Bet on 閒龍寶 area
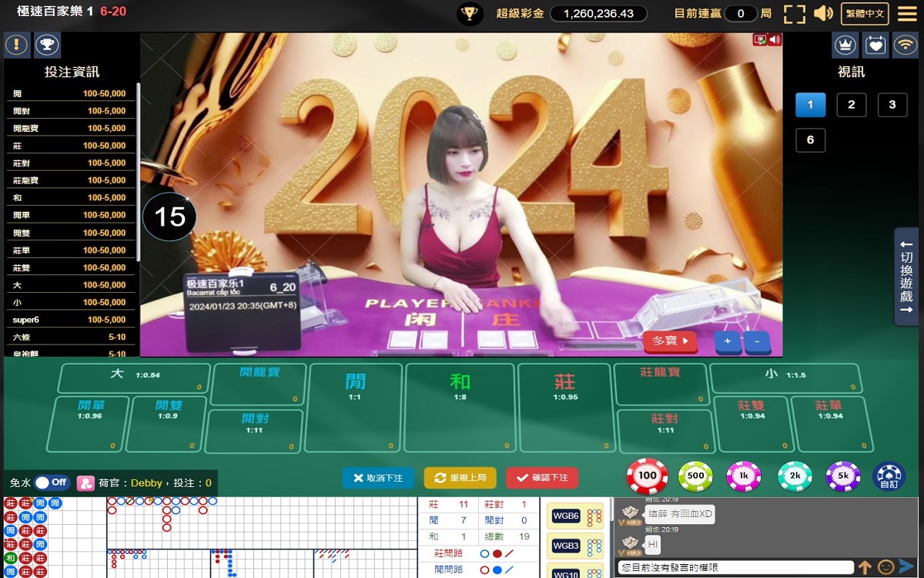The width and height of the screenshot is (924, 578). pos(259,385)
